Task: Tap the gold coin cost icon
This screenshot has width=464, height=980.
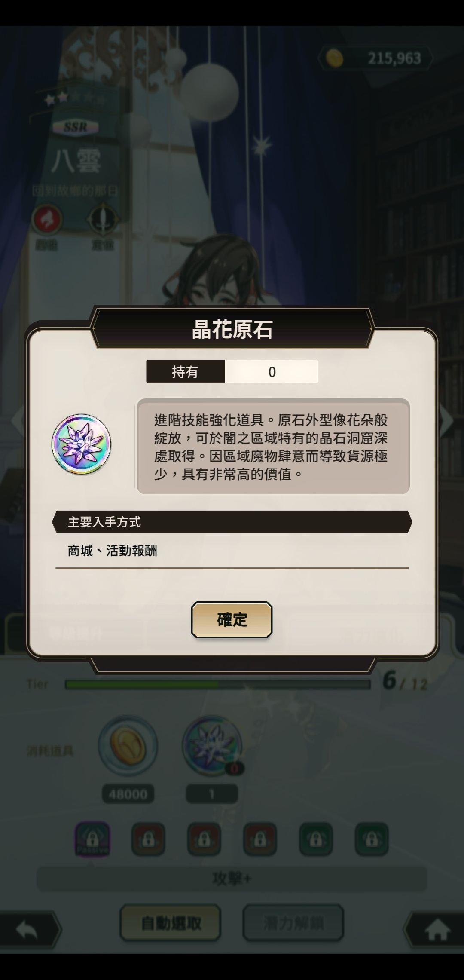Action: click(x=128, y=746)
